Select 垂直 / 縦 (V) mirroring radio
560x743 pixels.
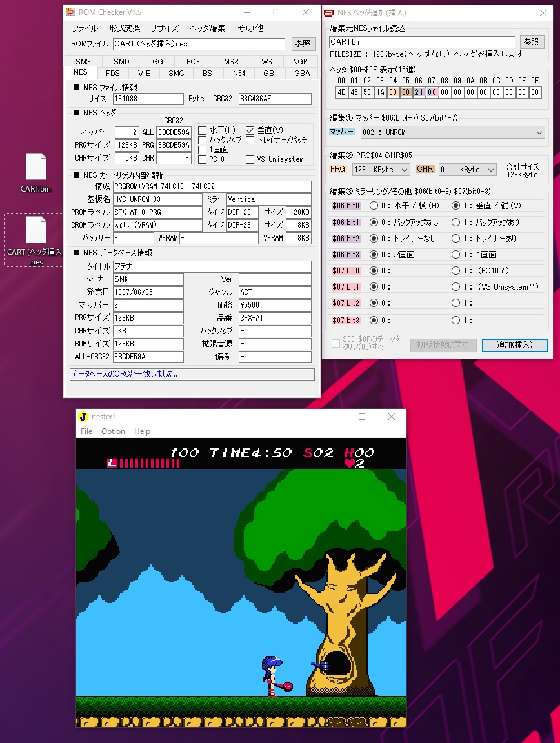(x=455, y=206)
